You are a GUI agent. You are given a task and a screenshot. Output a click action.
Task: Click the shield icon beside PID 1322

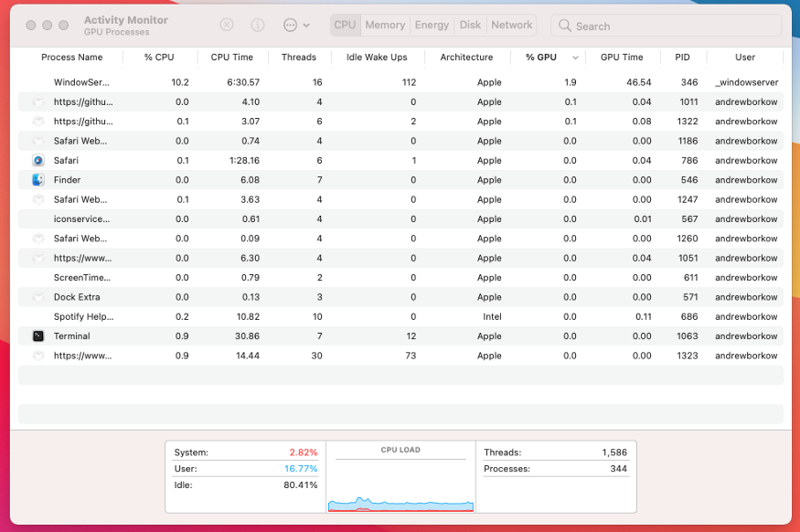point(38,121)
